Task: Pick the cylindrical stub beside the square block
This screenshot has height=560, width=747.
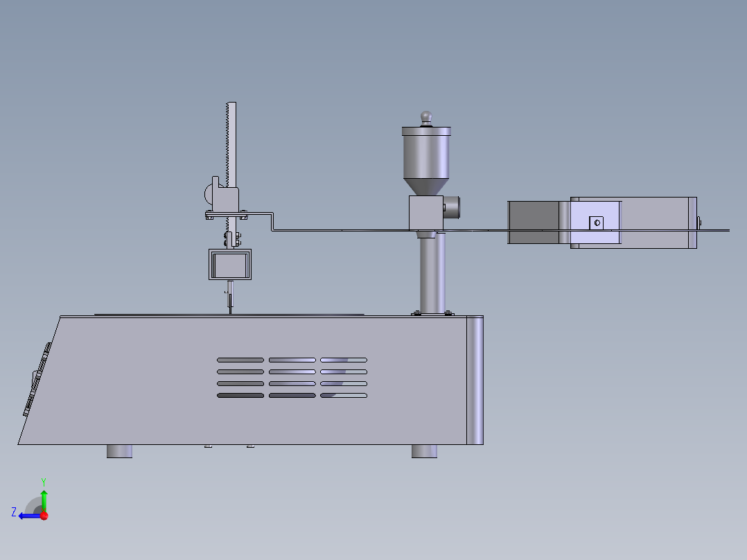Action: click(x=452, y=207)
